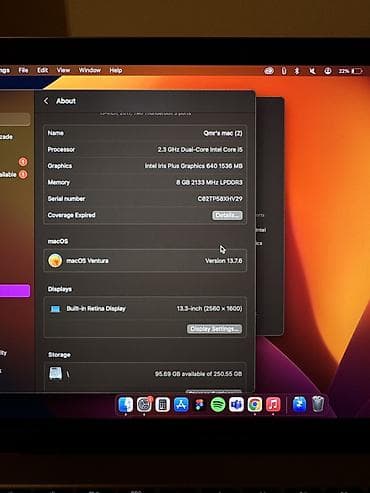Open the Music app in Dock
The height and width of the screenshot is (493, 370).
coord(273,405)
